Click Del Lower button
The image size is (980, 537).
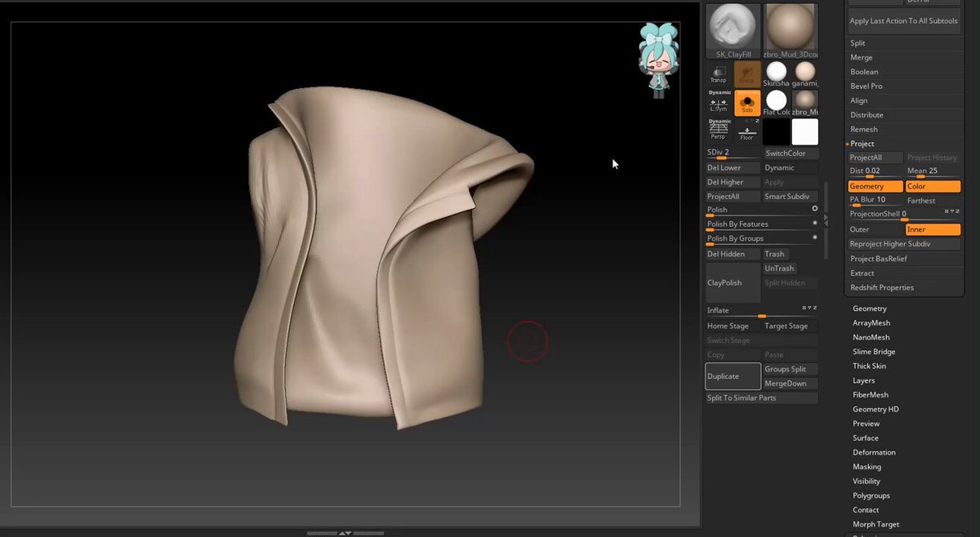733,168
